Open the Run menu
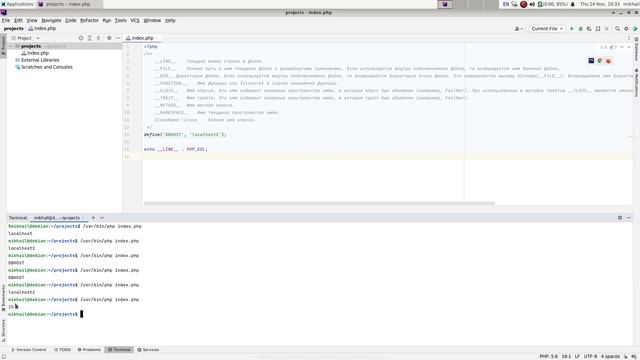 point(107,20)
